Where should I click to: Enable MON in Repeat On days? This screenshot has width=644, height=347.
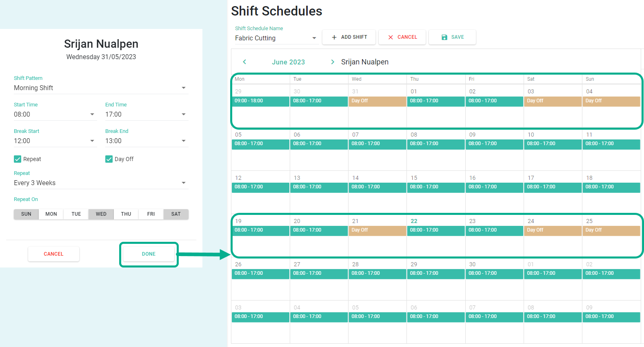coord(51,214)
